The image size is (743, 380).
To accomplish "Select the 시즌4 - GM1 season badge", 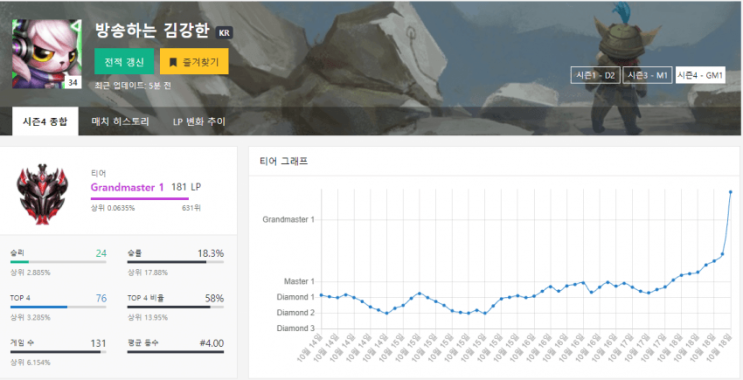I will tap(700, 75).
